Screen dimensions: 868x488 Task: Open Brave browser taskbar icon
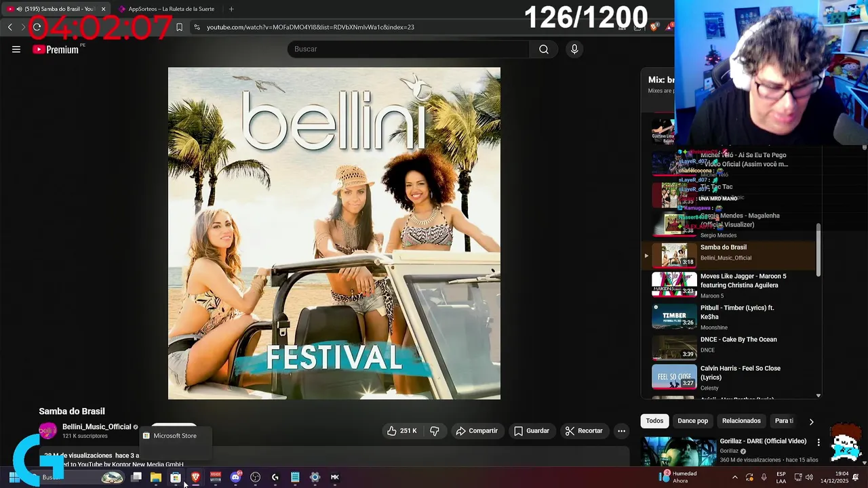pos(196,477)
